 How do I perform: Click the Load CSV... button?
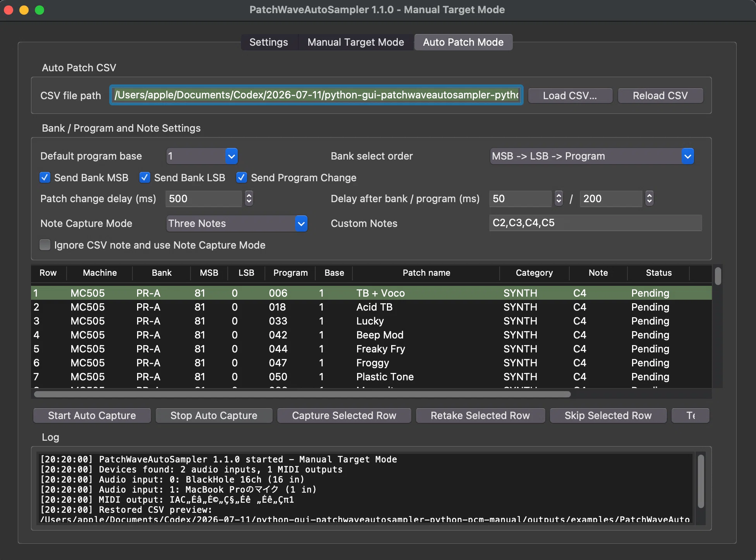pos(570,96)
